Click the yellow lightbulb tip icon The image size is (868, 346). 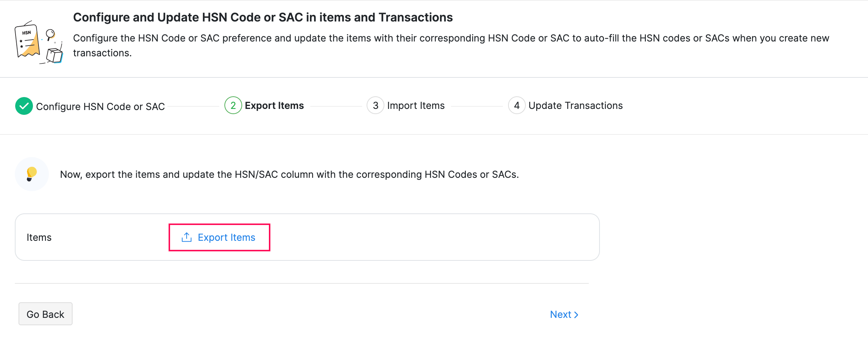pos(32,174)
